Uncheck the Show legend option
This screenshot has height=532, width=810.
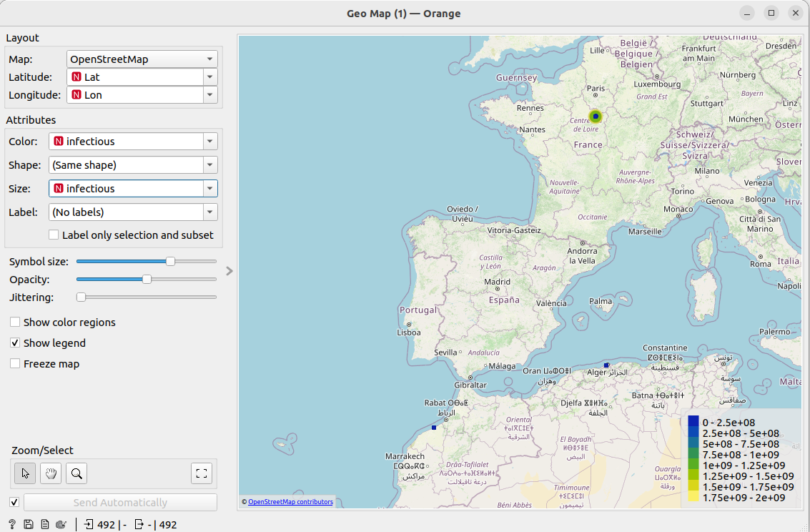15,343
